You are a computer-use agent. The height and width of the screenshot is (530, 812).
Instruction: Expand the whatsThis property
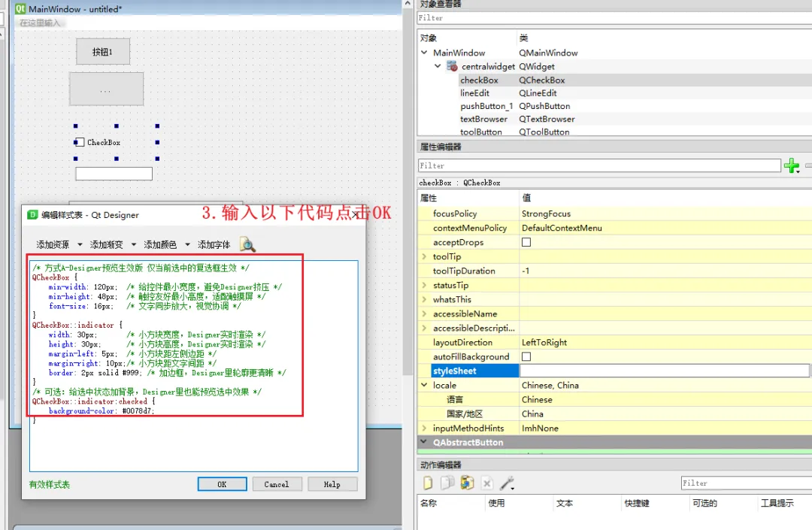click(425, 300)
